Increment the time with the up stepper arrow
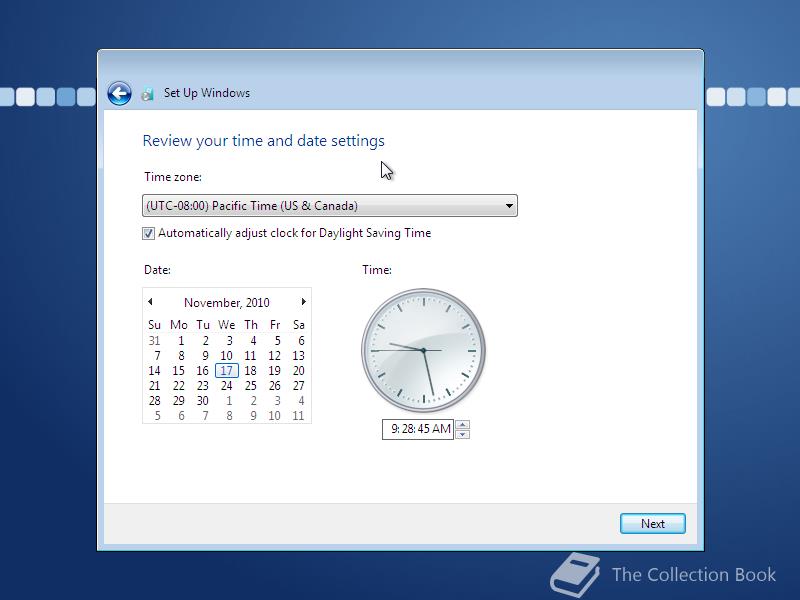 pos(463,424)
